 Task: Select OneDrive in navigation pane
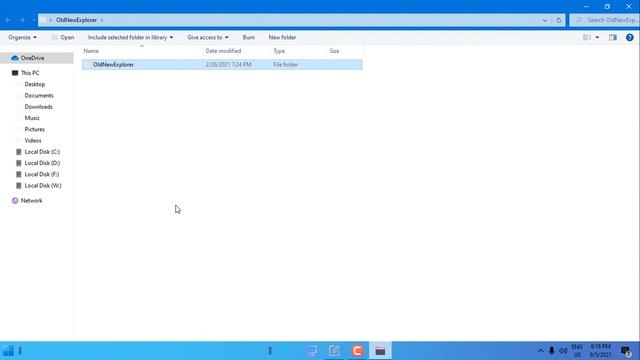(x=37, y=58)
